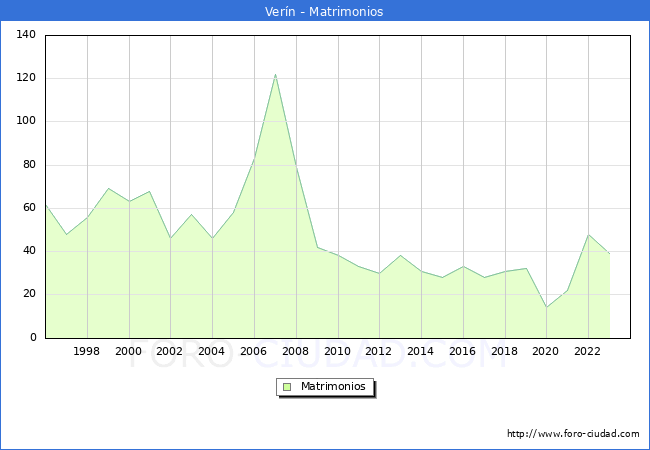Click the x-axis year 2010
This screenshot has width=650, height=450.
[x=337, y=351]
